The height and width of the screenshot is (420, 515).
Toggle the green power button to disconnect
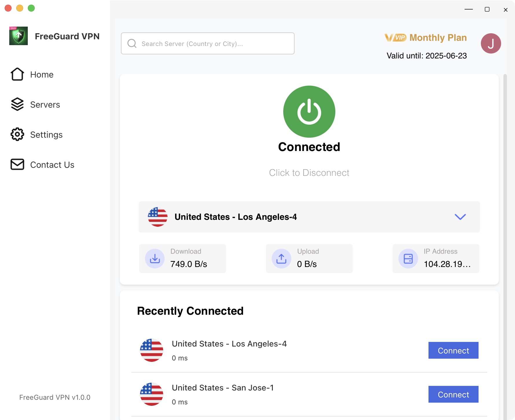coord(309,112)
